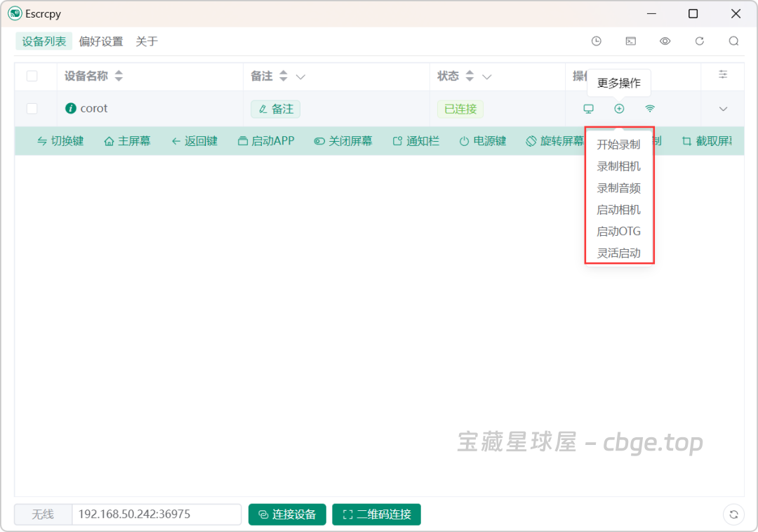Click the history clock icon
Image resolution: width=758 pixels, height=532 pixels.
click(596, 41)
